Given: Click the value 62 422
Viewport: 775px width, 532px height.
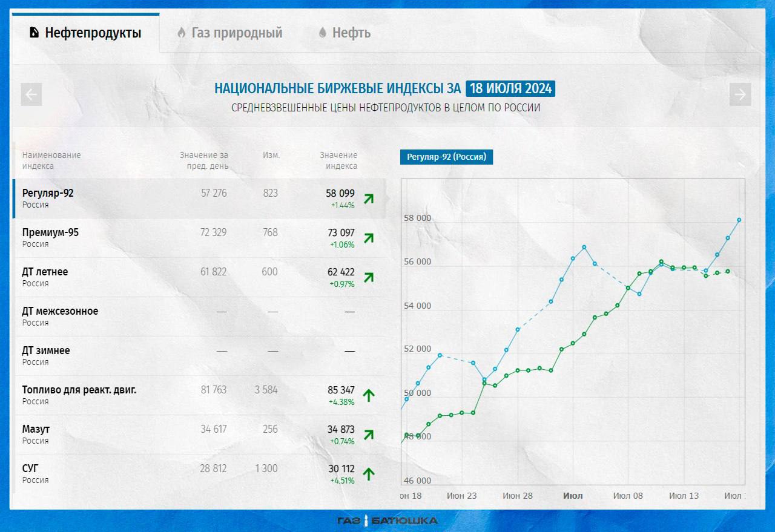Looking at the screenshot, I should [341, 272].
